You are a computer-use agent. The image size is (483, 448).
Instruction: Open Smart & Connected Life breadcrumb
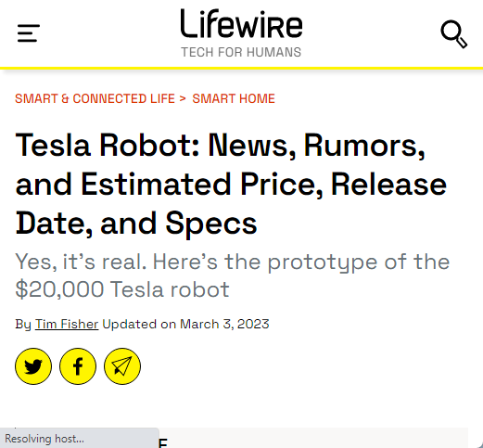click(x=95, y=98)
